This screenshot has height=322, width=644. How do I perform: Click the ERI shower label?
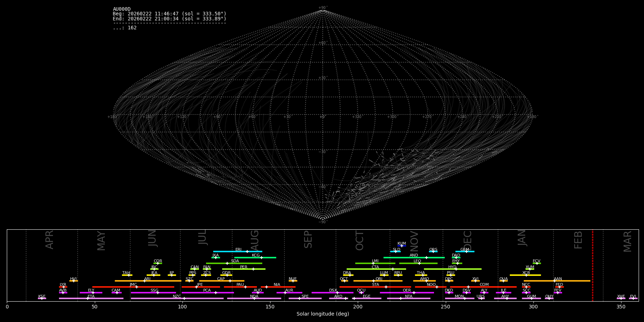click(239, 250)
